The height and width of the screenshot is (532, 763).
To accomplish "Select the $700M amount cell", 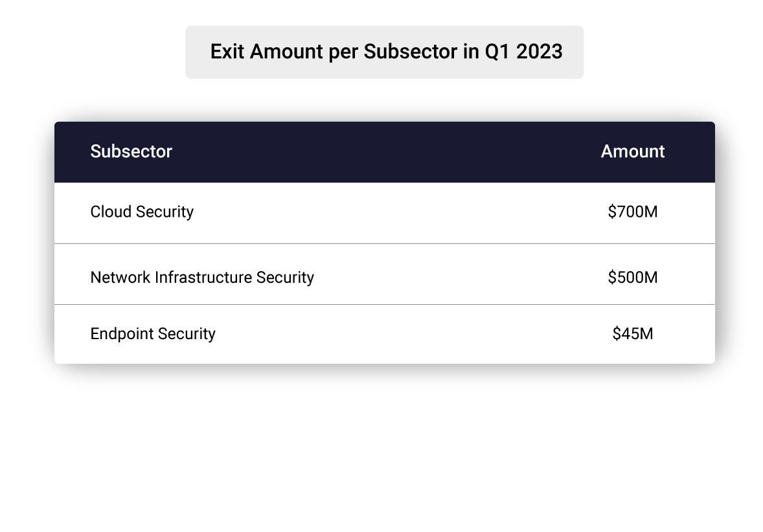I will tap(632, 212).
